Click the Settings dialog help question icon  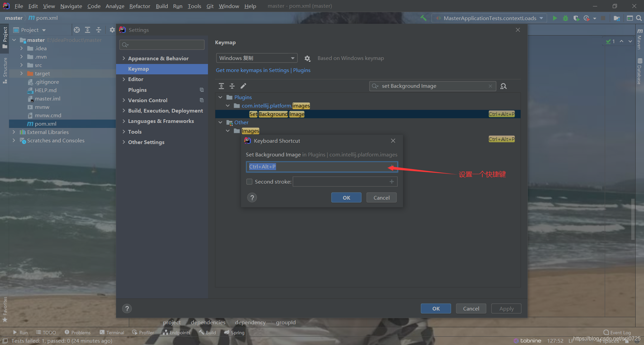(x=127, y=308)
